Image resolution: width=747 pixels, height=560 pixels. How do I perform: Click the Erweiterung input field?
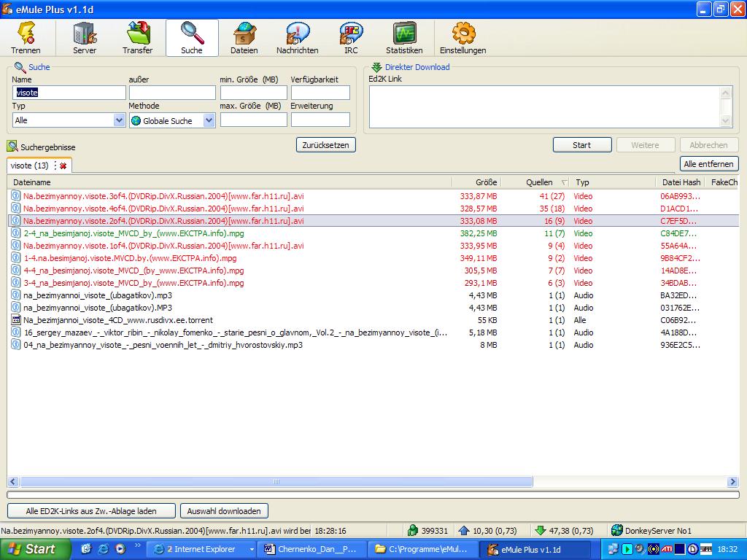coord(321,120)
